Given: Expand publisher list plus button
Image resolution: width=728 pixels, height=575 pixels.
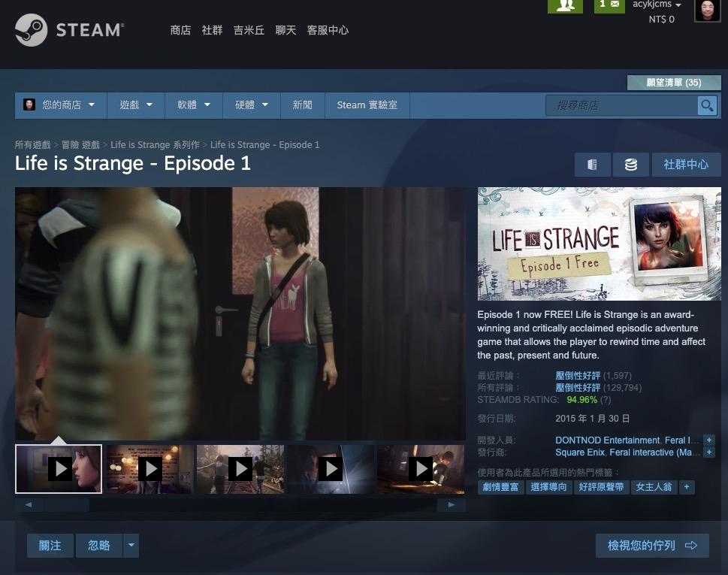Looking at the screenshot, I should (709, 452).
